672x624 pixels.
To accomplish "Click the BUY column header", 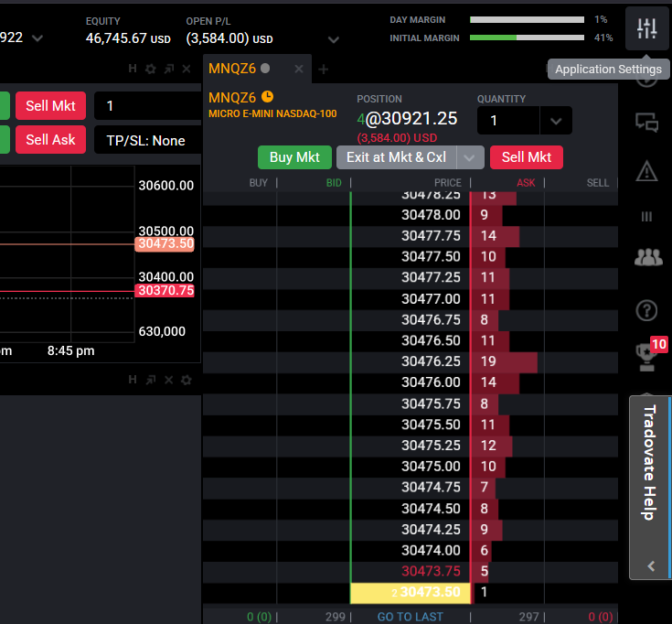I will (x=259, y=183).
